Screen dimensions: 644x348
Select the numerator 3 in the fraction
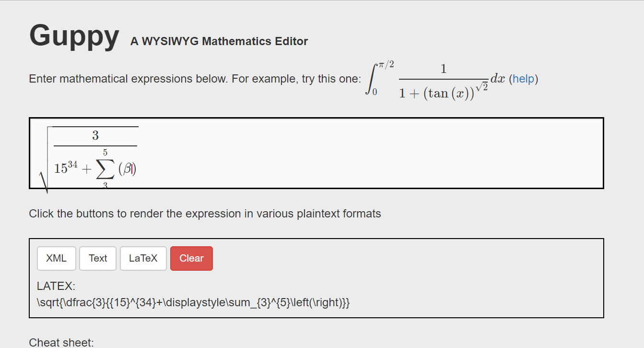click(x=95, y=135)
